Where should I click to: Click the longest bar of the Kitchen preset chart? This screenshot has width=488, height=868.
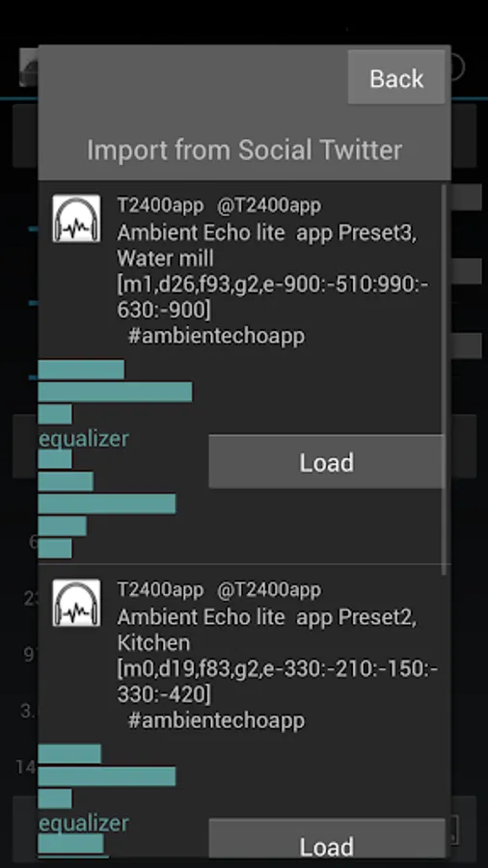point(107,776)
